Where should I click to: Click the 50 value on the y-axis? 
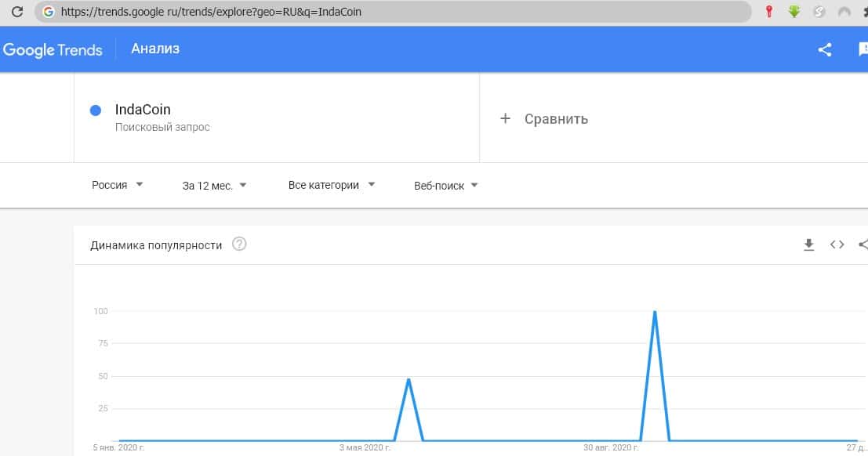tap(103, 376)
